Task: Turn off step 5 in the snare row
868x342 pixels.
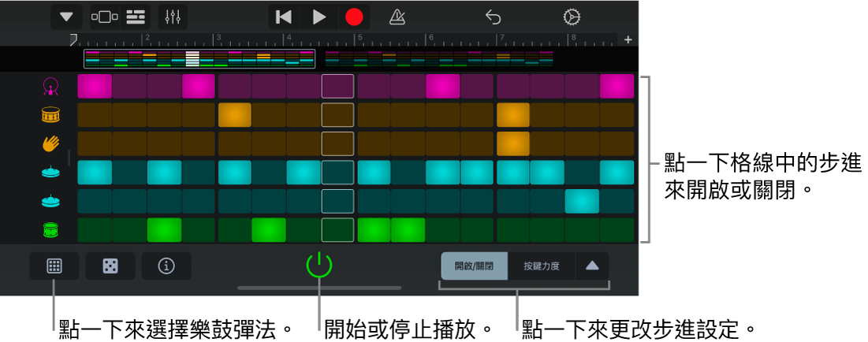Action: pos(235,115)
